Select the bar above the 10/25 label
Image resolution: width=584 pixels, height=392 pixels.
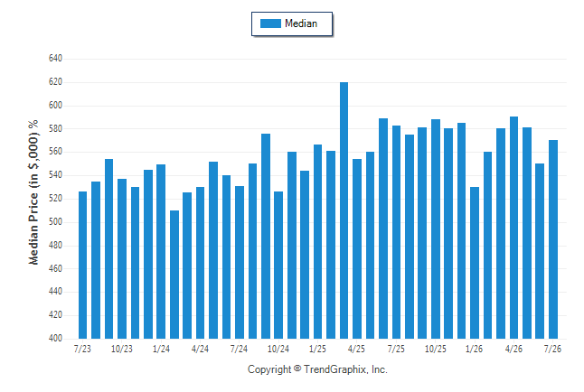coord(436,229)
